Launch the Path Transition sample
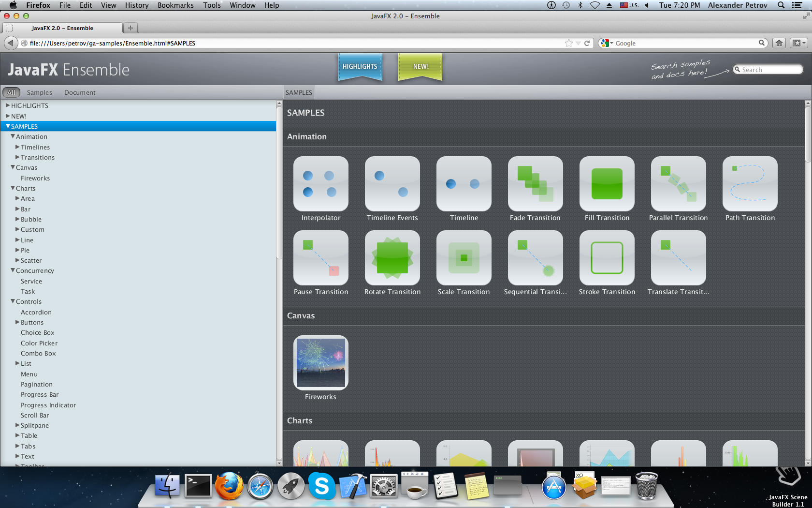Viewport: 812px width, 508px height. coord(750,184)
